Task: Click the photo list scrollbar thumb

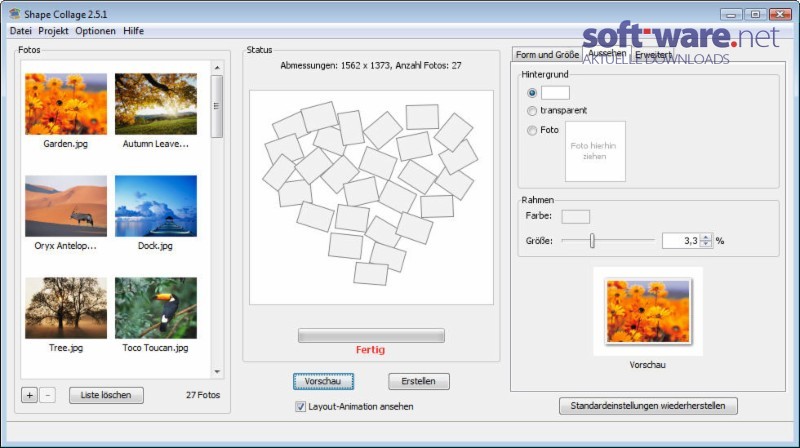Action: 217,106
